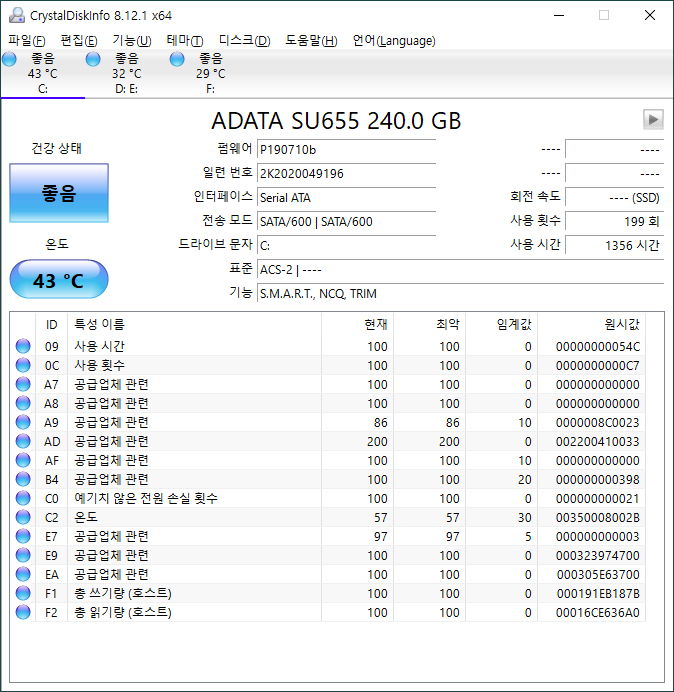Click raw value 00000000054C
The height and width of the screenshot is (692, 674).
(598, 346)
